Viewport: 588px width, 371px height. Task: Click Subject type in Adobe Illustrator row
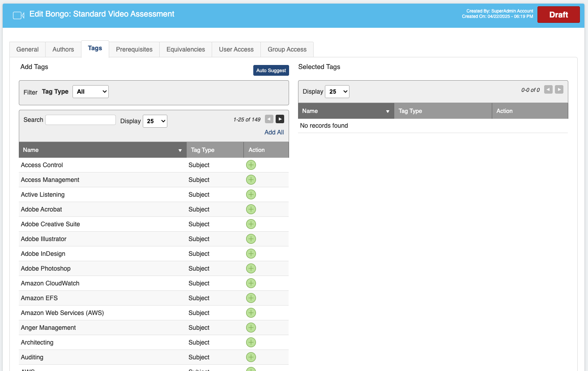199,239
